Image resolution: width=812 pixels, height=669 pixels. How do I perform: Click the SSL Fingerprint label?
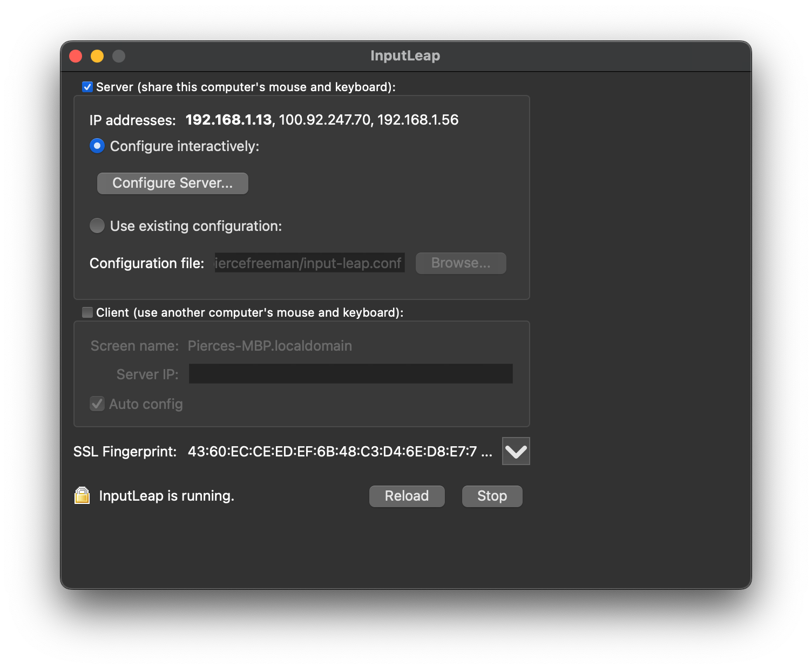pos(125,452)
